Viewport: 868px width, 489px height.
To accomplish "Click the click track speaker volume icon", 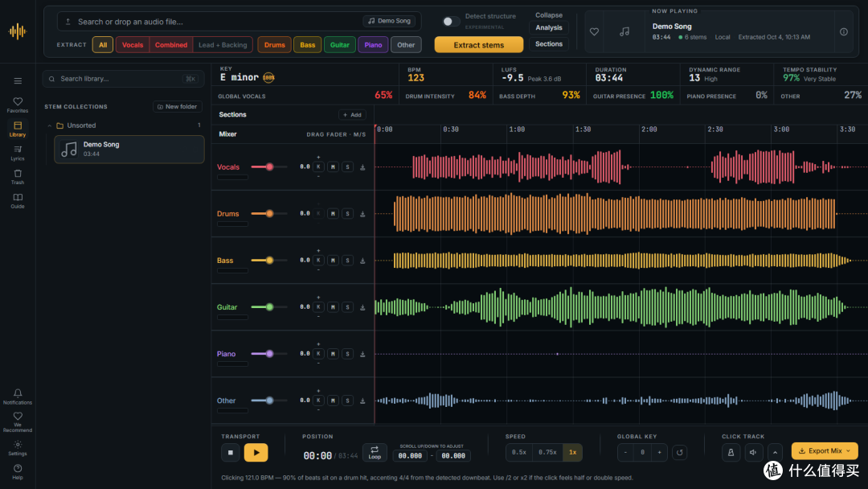I will pyautogui.click(x=753, y=453).
